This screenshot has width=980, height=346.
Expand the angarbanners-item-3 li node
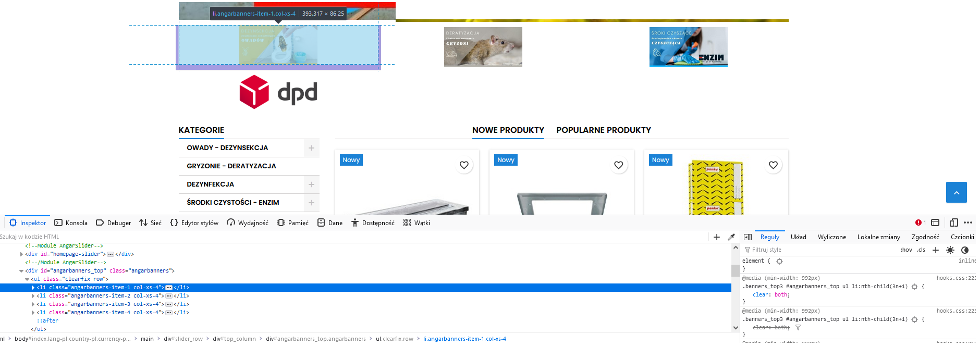tap(33, 304)
